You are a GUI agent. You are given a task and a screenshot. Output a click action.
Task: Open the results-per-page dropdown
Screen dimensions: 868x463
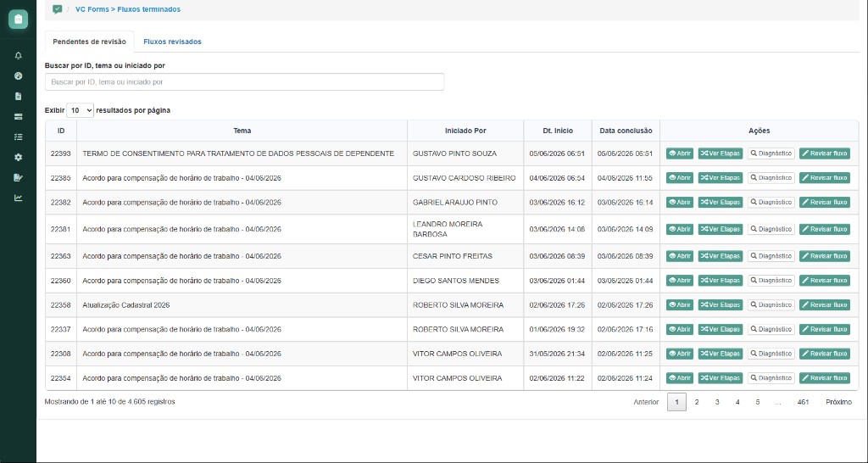pos(81,110)
